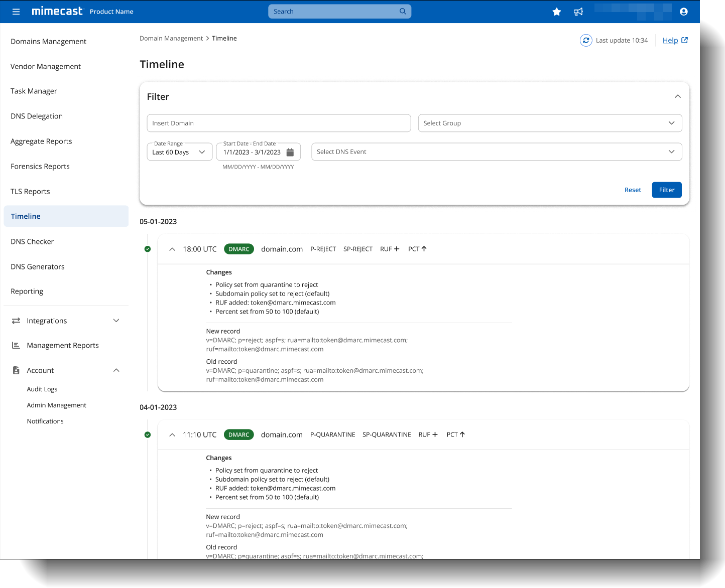Click the favorites star icon

pyautogui.click(x=556, y=12)
